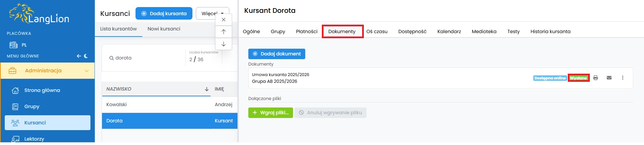The height and width of the screenshot is (145, 644).
Task: Toggle dark mode moon icon
Action: click(86, 56)
